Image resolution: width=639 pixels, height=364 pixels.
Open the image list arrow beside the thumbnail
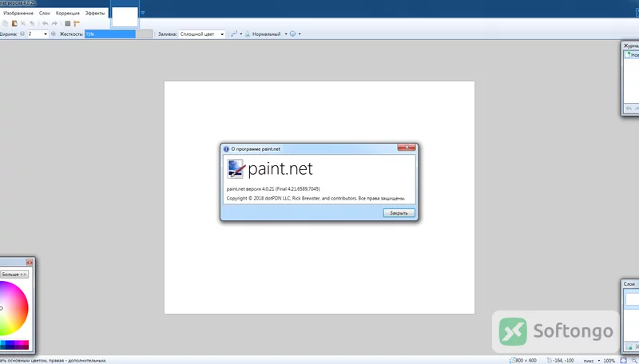143,13
